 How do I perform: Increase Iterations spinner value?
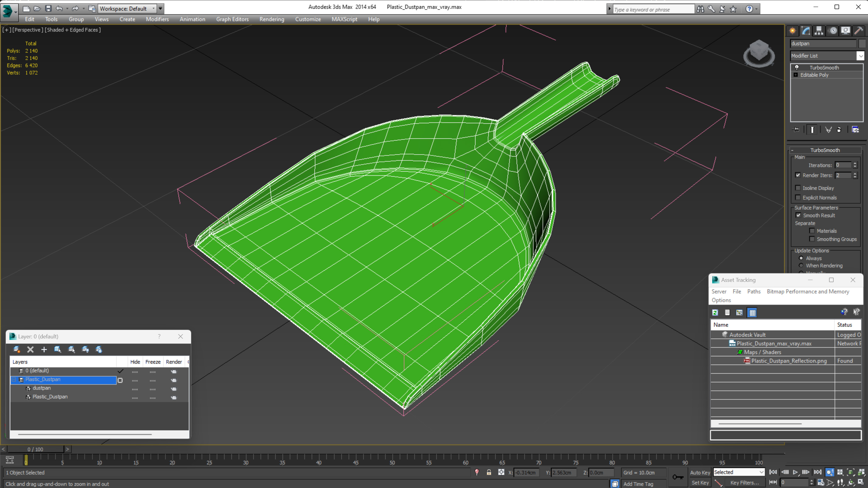tap(855, 163)
